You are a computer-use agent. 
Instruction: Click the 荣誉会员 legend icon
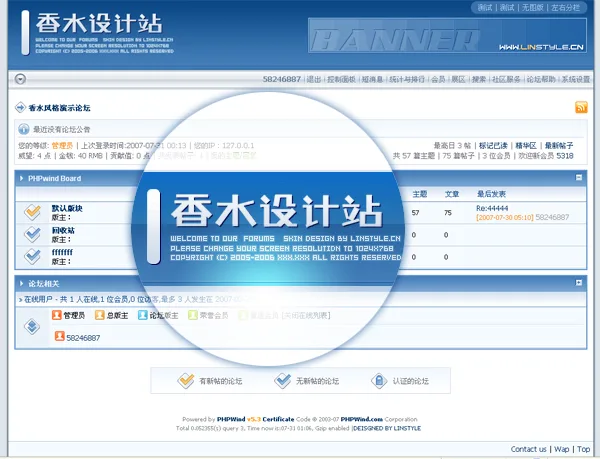coord(192,315)
